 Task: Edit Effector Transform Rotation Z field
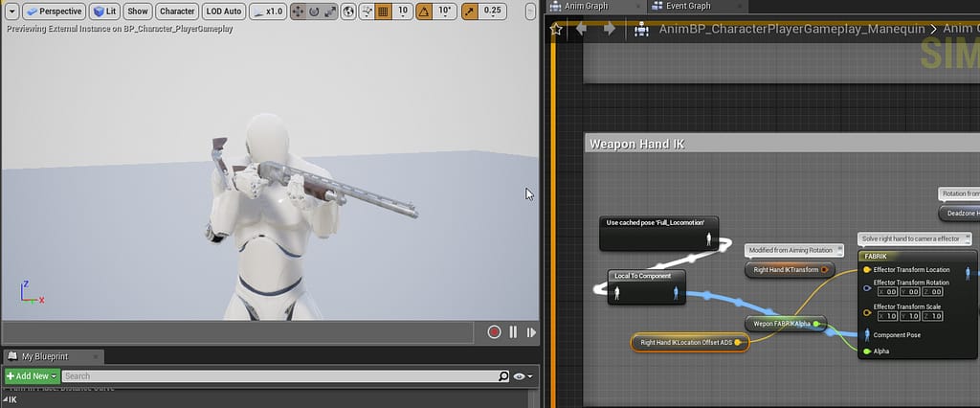pos(932,291)
